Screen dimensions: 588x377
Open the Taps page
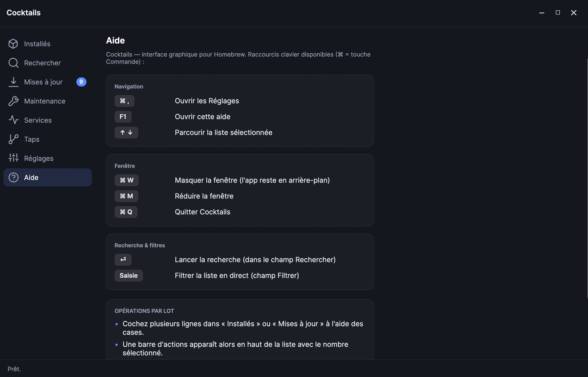pyautogui.click(x=48, y=139)
